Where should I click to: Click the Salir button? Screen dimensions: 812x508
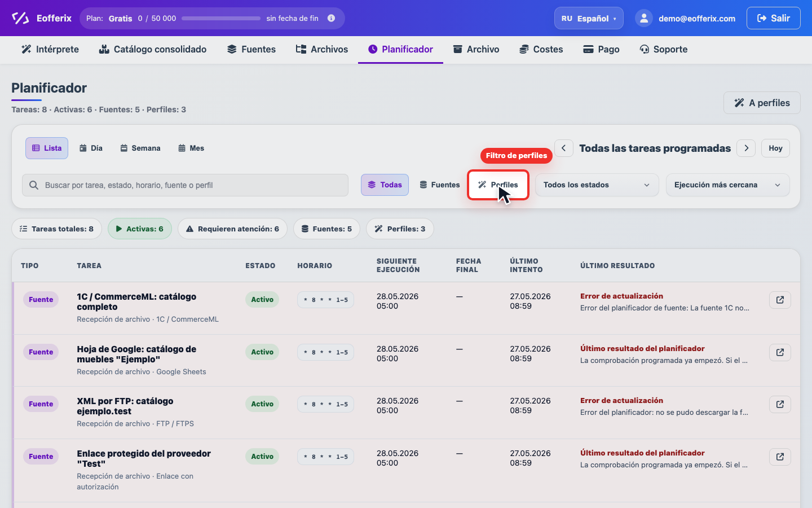[774, 18]
